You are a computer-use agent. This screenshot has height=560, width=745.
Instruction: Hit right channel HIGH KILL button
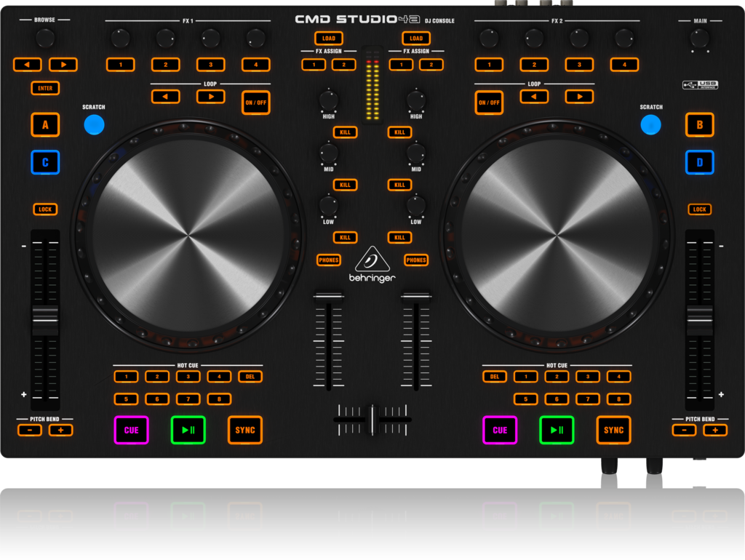pos(399,132)
